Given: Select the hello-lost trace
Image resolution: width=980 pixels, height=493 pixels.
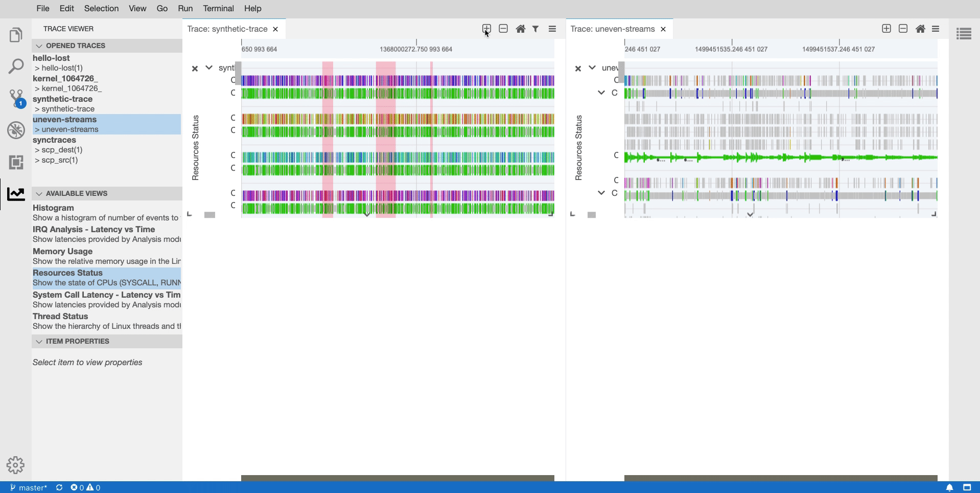Looking at the screenshot, I should 107,63.
